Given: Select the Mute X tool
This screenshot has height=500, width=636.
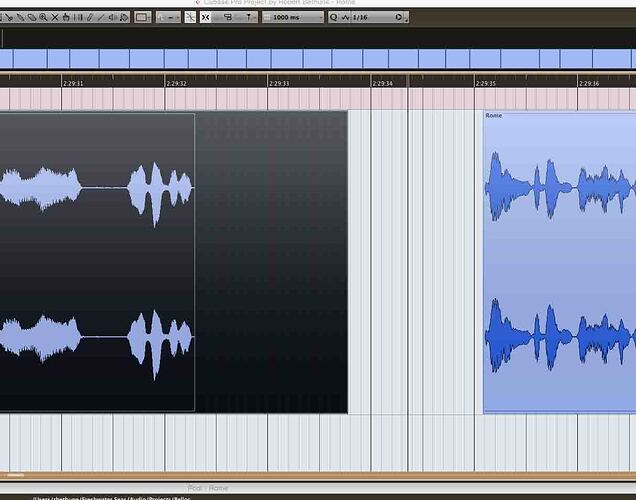Looking at the screenshot, I should tap(55, 17).
